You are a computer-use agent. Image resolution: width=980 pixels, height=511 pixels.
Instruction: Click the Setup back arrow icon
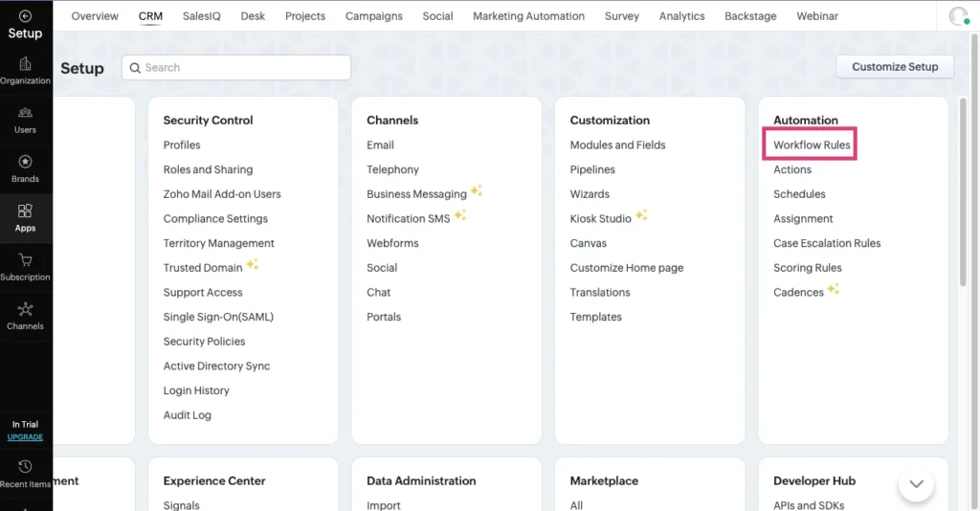pos(25,16)
